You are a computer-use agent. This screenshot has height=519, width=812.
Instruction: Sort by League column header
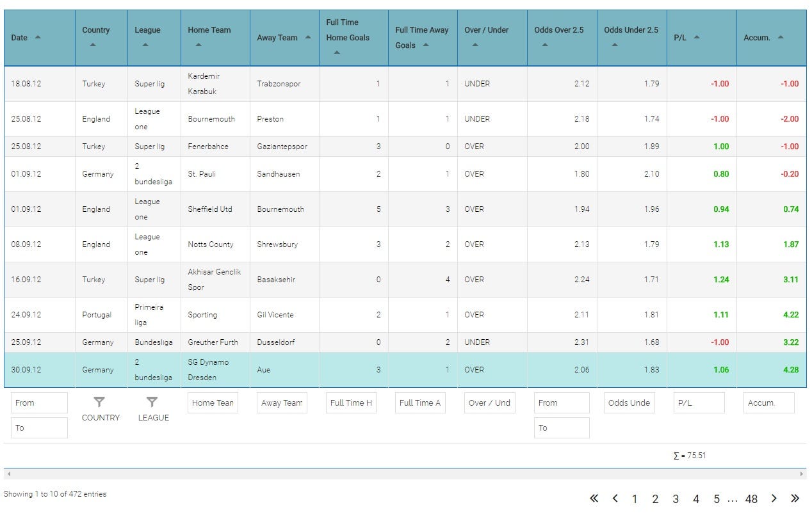[x=154, y=38]
